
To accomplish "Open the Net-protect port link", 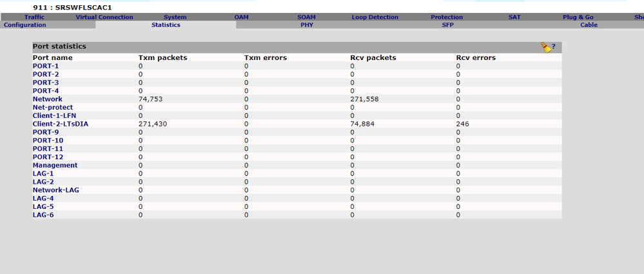I will click(x=53, y=107).
